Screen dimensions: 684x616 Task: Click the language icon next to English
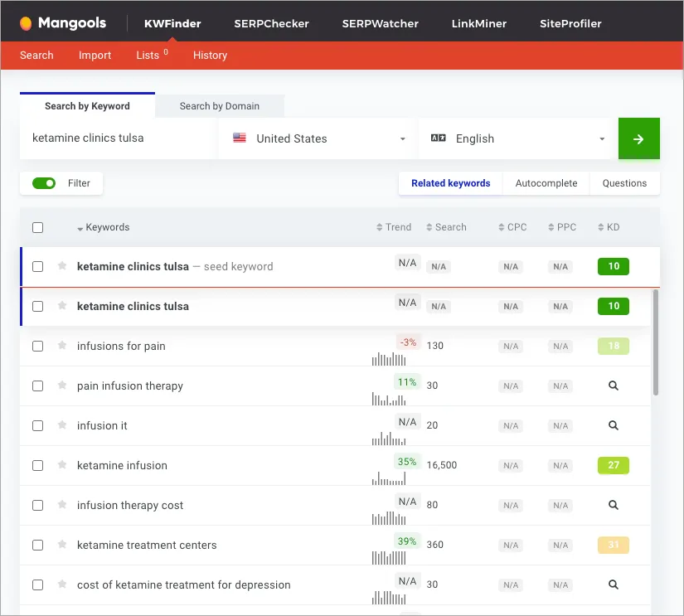pyautogui.click(x=438, y=138)
